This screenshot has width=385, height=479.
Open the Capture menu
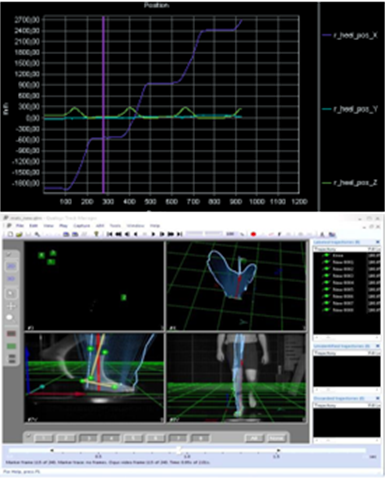pyautogui.click(x=82, y=226)
